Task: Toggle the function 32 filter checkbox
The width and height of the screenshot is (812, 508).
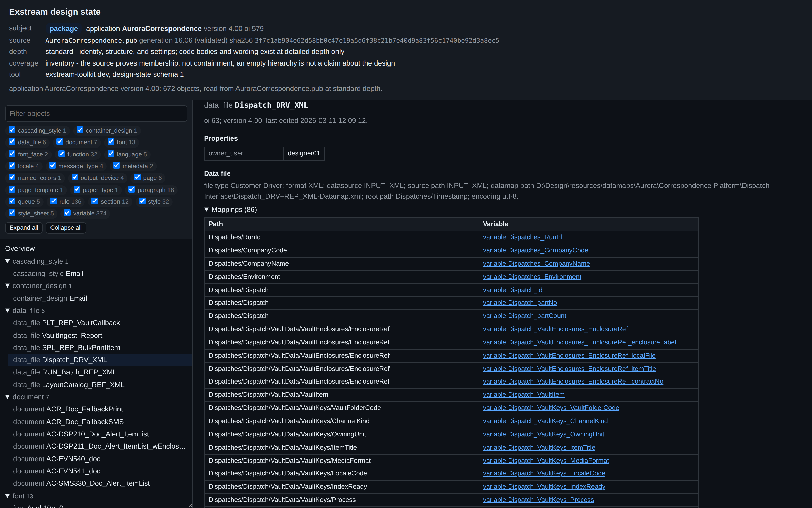Action: pyautogui.click(x=61, y=154)
